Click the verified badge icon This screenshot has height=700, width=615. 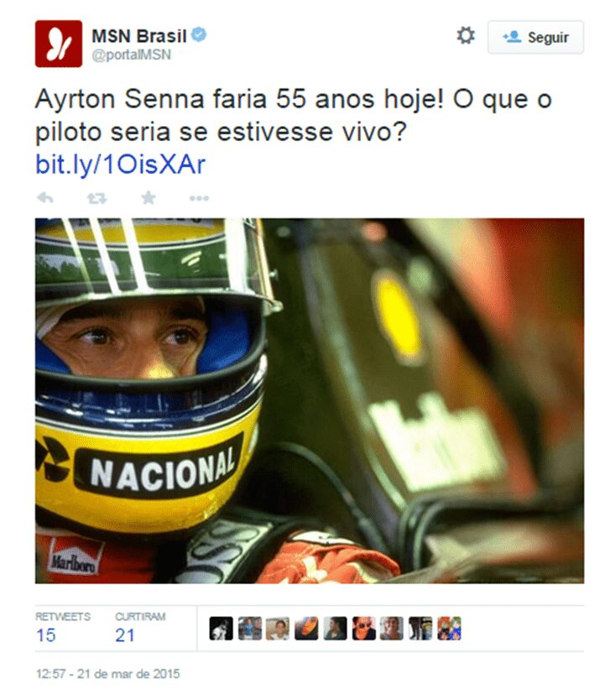point(199,34)
